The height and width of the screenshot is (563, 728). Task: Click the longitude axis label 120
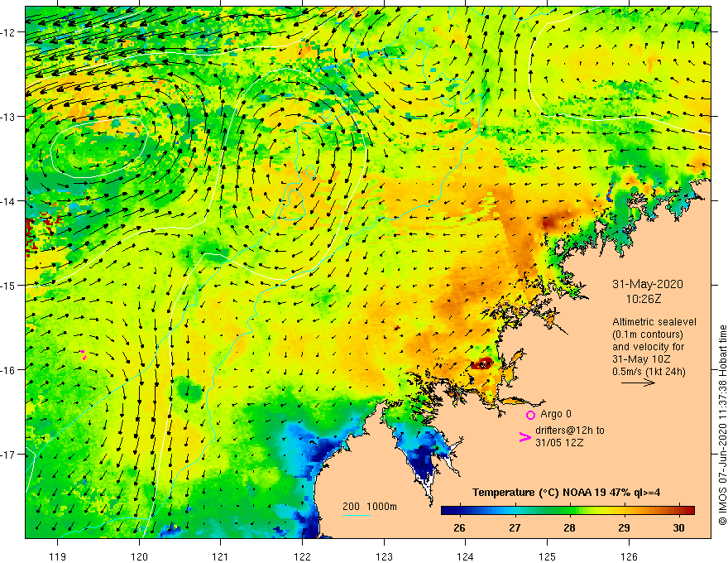point(139,556)
